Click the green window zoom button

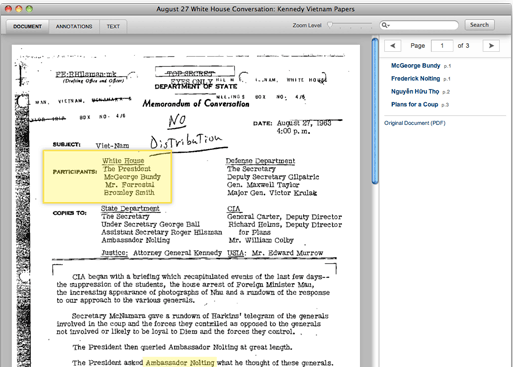29,9
